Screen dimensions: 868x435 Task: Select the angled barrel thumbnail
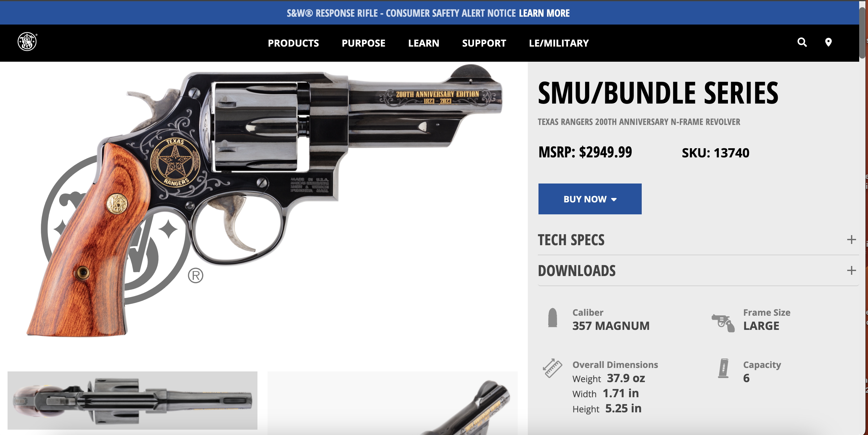392,403
